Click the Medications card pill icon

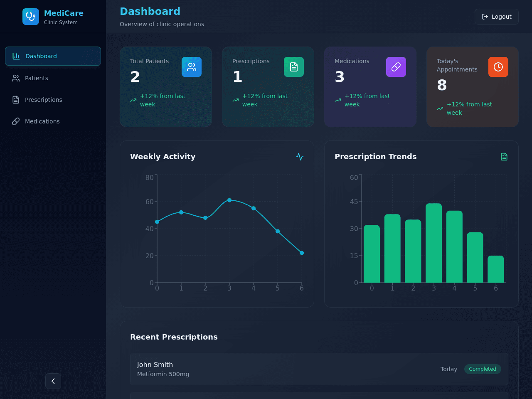coord(396,67)
